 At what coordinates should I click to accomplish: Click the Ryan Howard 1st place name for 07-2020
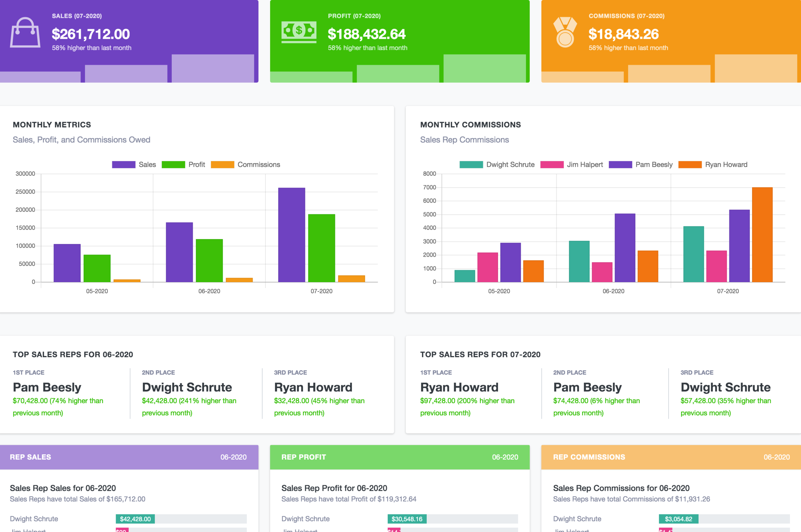(459, 387)
